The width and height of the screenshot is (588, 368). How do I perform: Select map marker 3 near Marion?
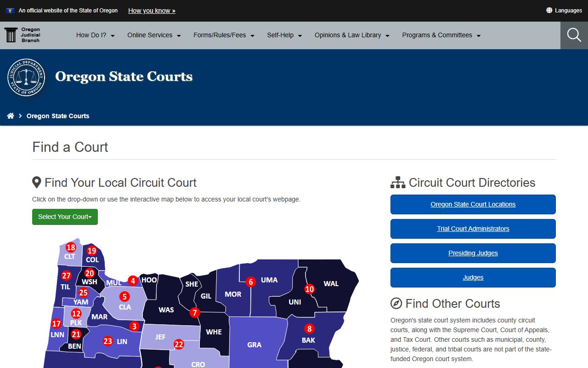134,326
